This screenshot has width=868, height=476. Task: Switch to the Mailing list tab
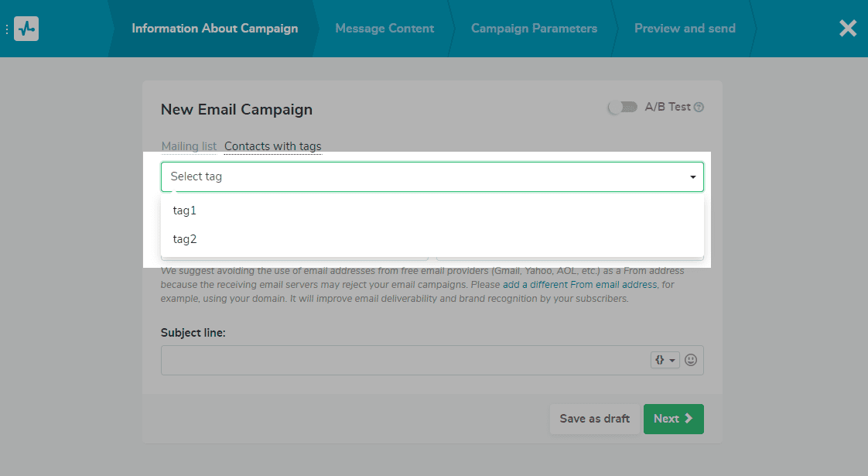189,146
